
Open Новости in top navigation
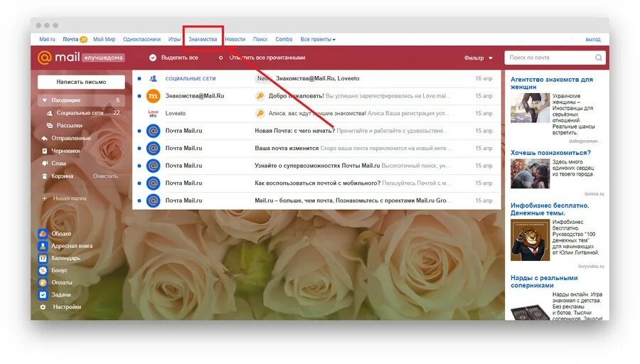pyautogui.click(x=235, y=40)
